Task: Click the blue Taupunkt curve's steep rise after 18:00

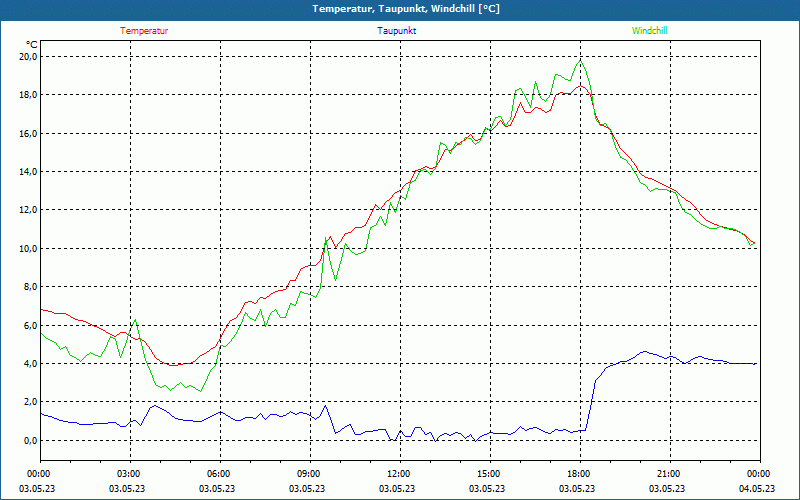Action: 591,406
